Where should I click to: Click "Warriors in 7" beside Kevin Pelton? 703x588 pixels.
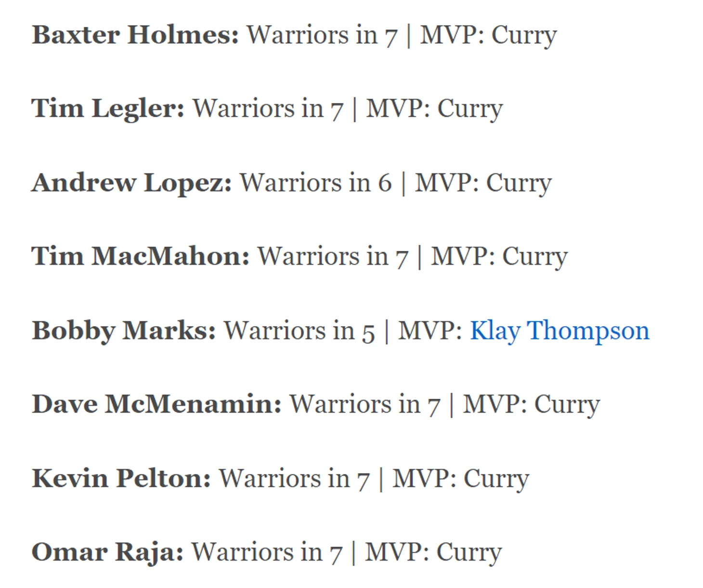(294, 479)
